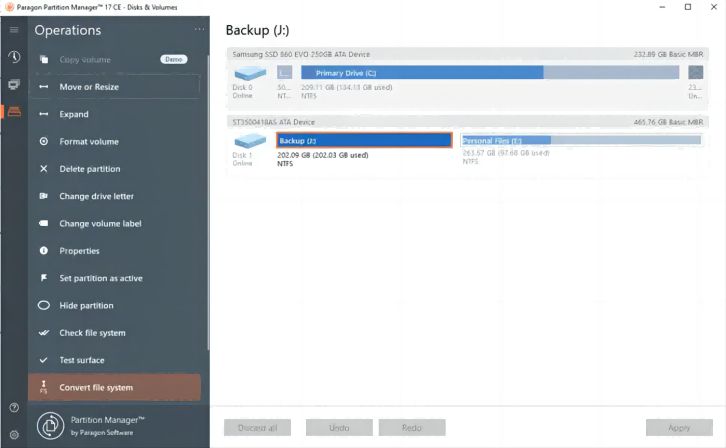Image resolution: width=726 pixels, height=448 pixels.
Task: Click the Backup (J:) page heading
Action: (x=257, y=30)
